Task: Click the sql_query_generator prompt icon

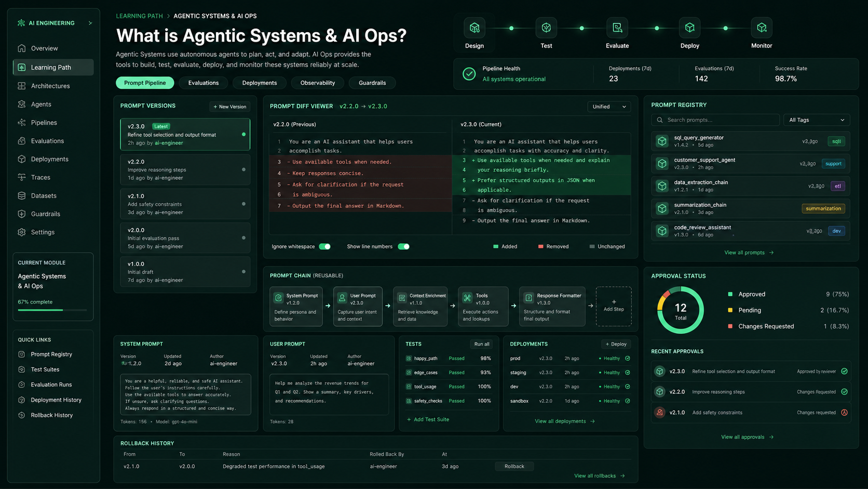Action: 662,141
